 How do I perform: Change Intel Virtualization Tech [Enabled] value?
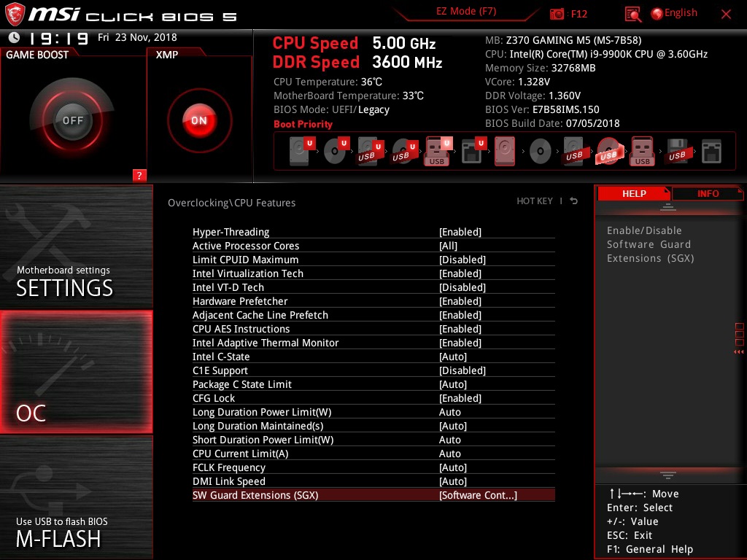460,273
